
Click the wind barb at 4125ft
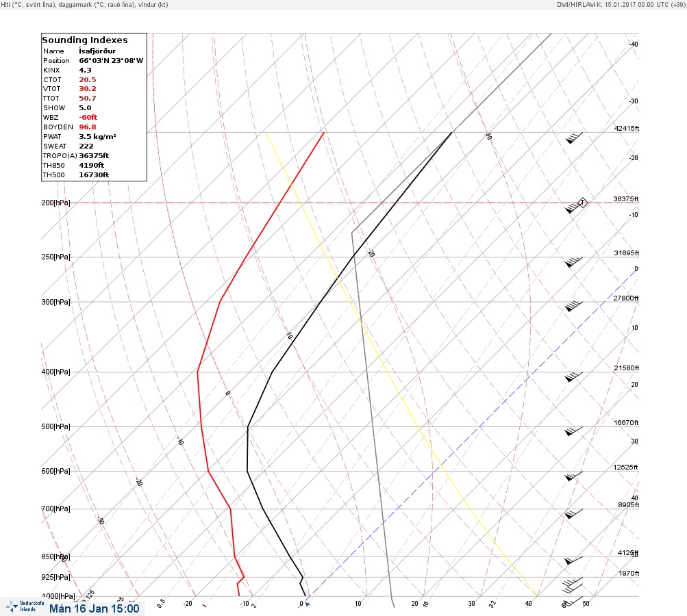coord(574,561)
